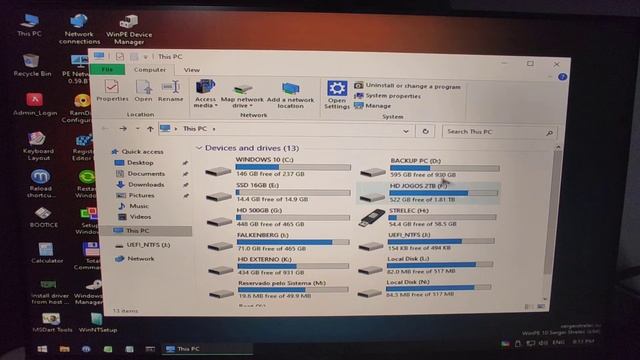Screen dimensions: 640x360
Task: Select BACKUP PC (D:) drive
Action: click(429, 168)
